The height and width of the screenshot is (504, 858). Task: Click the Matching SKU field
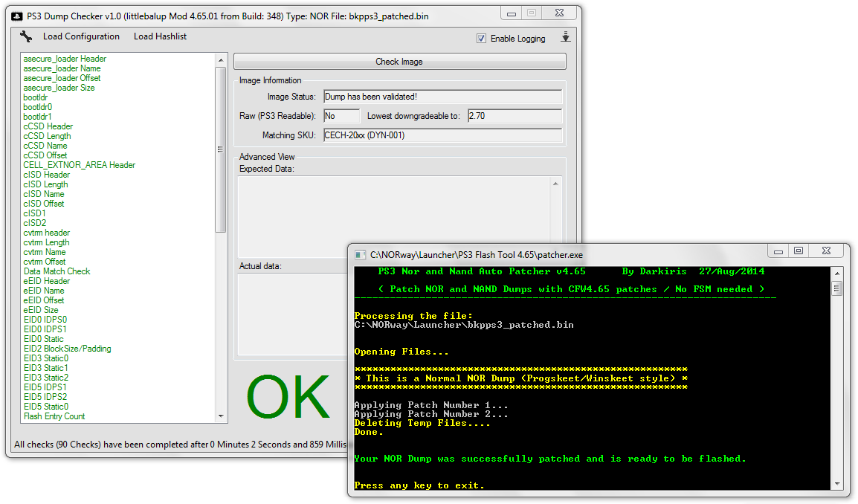tap(442, 135)
